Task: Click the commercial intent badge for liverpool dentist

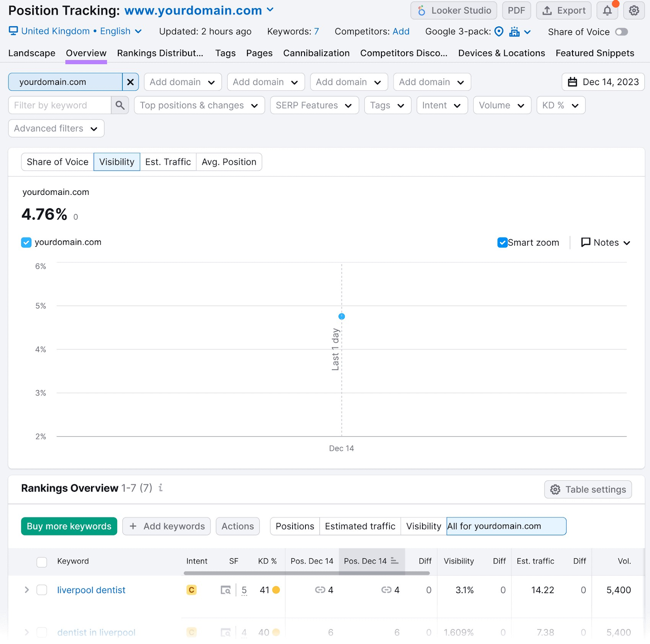Action: pos(191,590)
